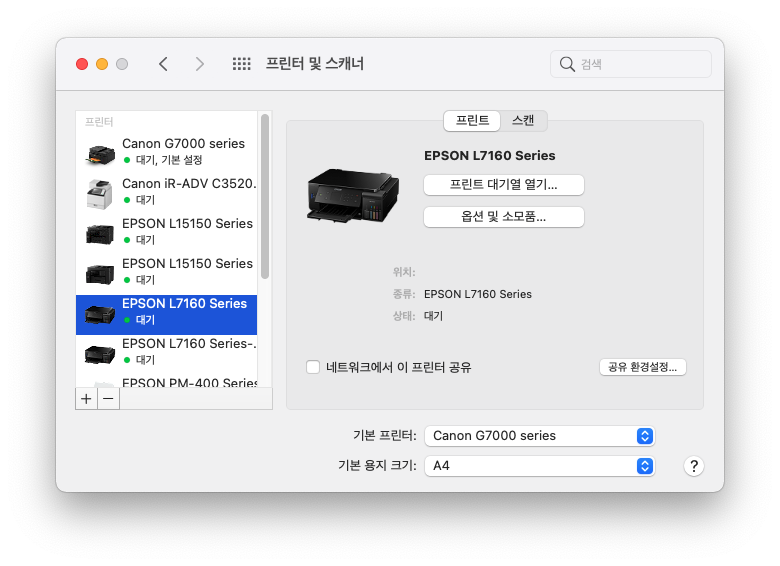
Task: Click the selected EPSON L7160 Series row
Action: tap(166, 314)
